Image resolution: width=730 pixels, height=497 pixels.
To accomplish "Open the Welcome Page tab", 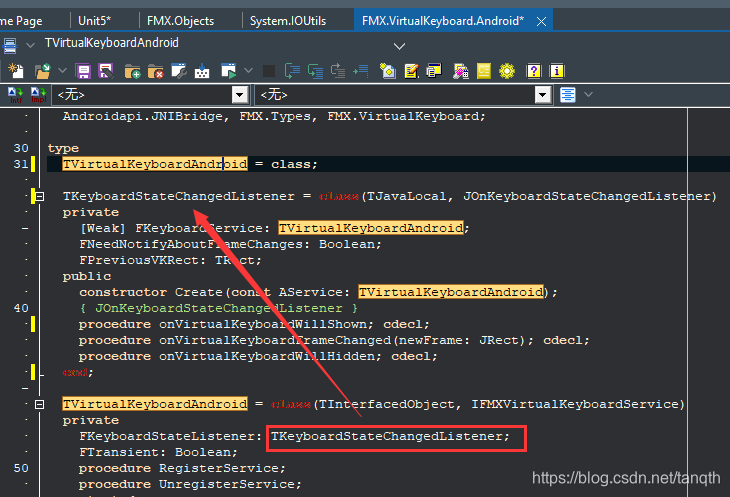I will [21, 20].
